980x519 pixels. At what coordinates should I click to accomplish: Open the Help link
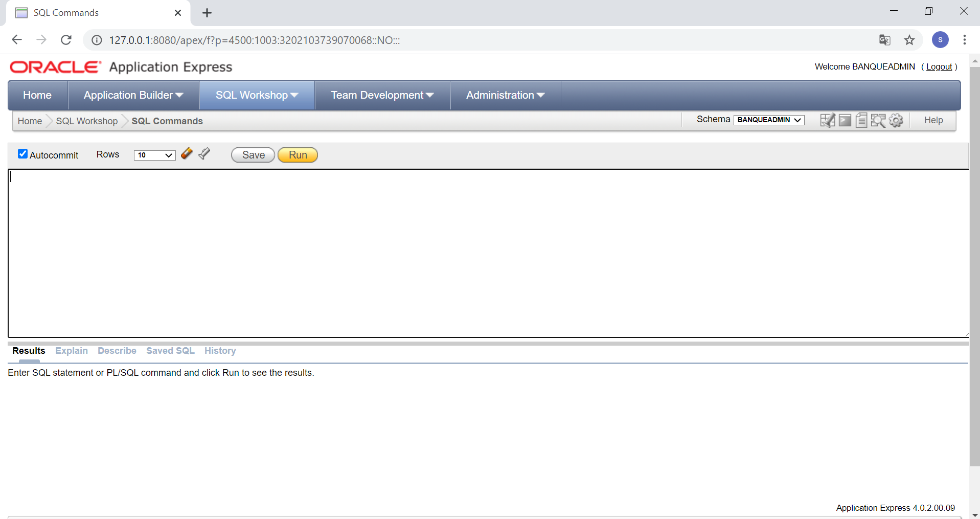933,120
